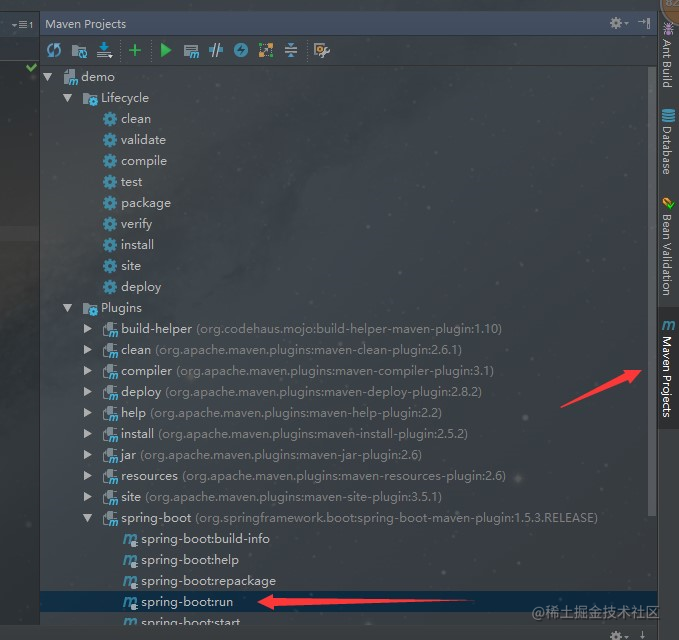Click the structure icon left of panel title
Screen dimensions: 679x640
coord(23,24)
